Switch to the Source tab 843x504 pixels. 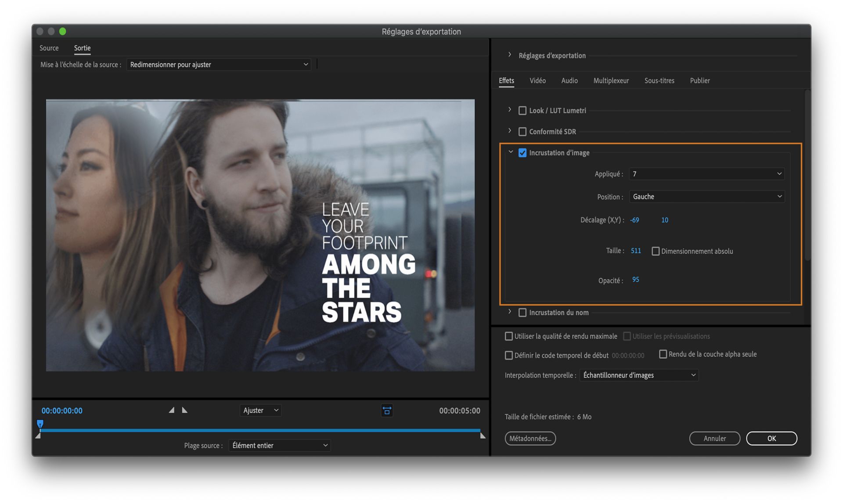[x=49, y=48]
